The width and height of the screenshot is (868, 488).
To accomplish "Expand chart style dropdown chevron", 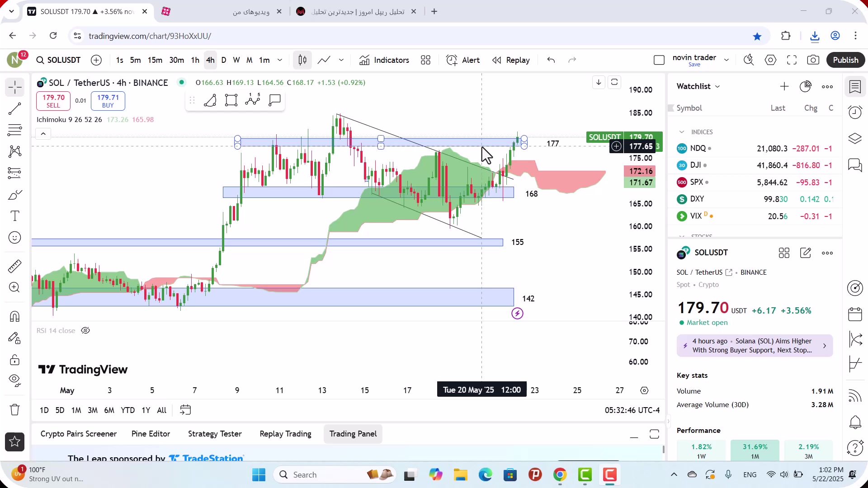I will [x=341, y=60].
